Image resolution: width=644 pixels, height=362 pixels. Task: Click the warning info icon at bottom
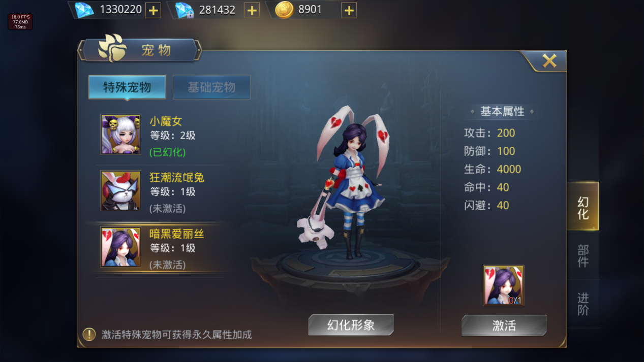pyautogui.click(x=89, y=334)
